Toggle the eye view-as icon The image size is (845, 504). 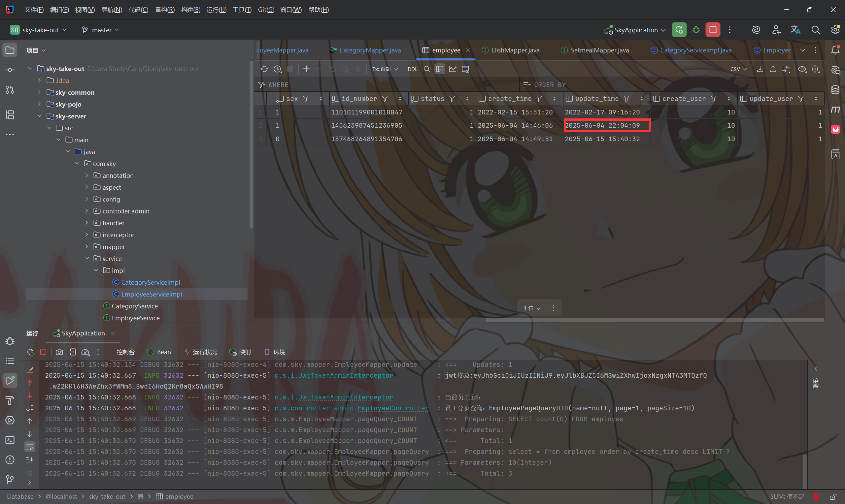(802, 69)
